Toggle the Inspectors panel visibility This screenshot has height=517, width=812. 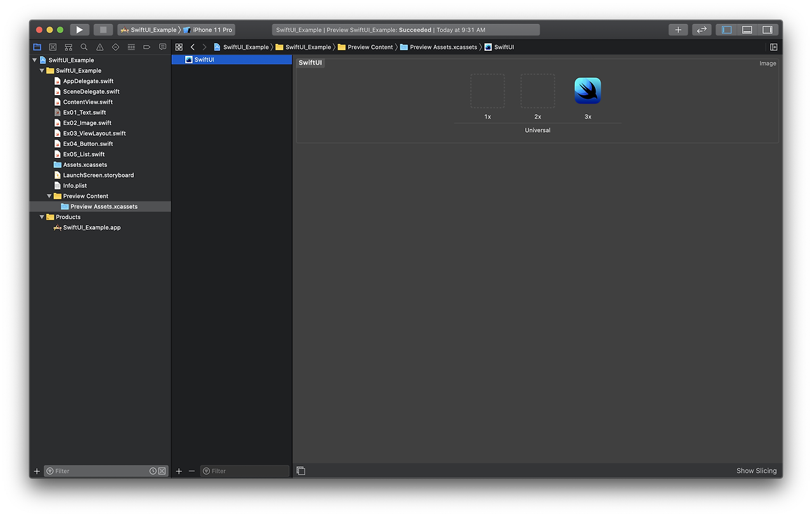(768, 30)
